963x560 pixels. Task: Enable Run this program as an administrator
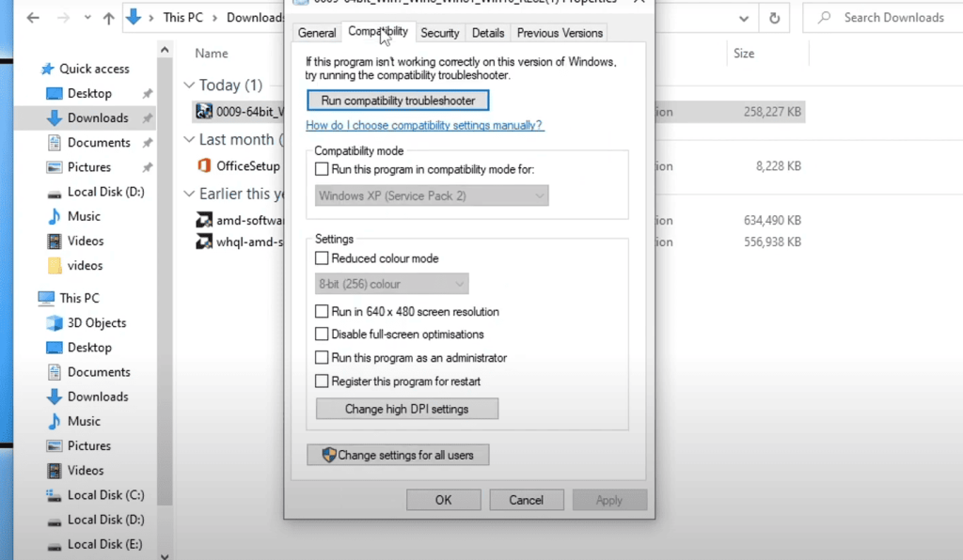pyautogui.click(x=323, y=358)
